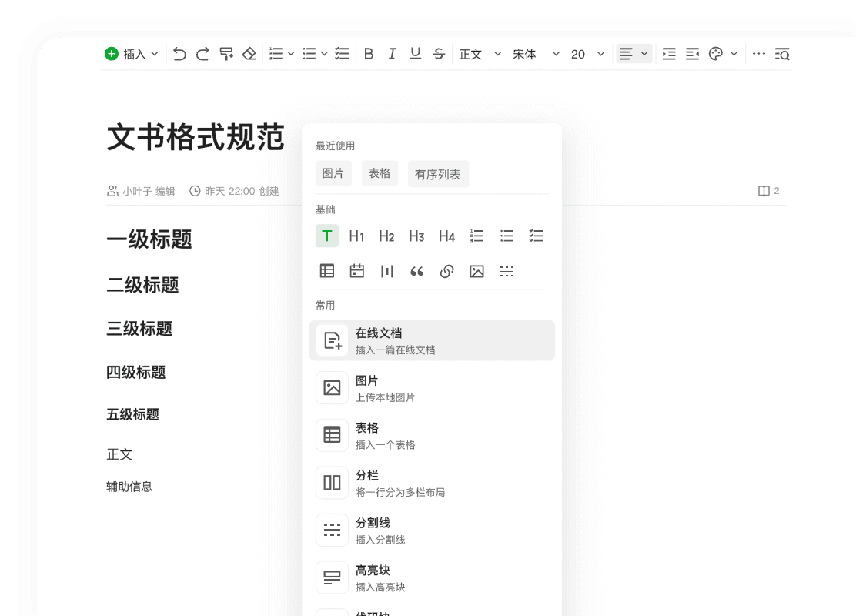Insert table from 基础 icon row
This screenshot has height=616, width=856.
tap(327, 271)
